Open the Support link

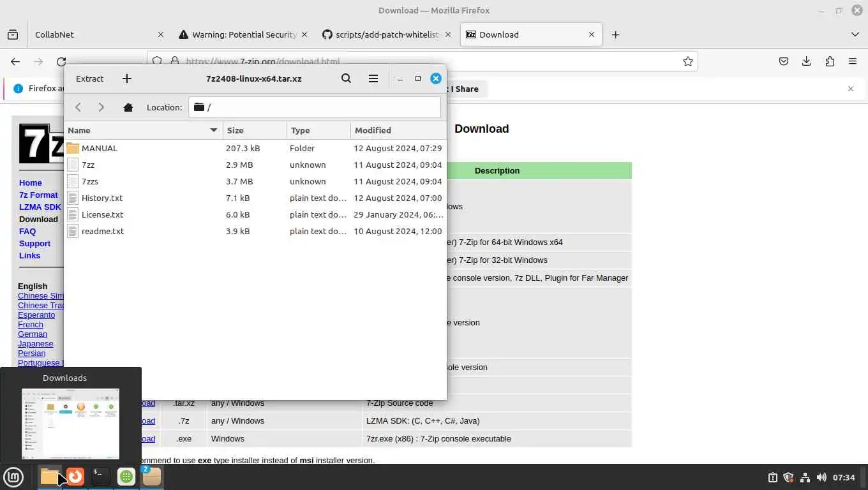tap(34, 243)
